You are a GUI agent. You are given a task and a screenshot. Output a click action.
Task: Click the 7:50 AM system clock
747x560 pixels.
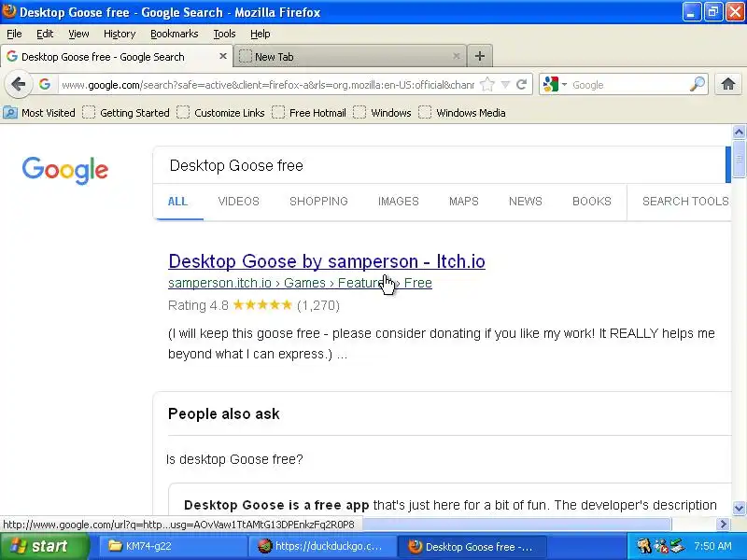pyautogui.click(x=712, y=546)
